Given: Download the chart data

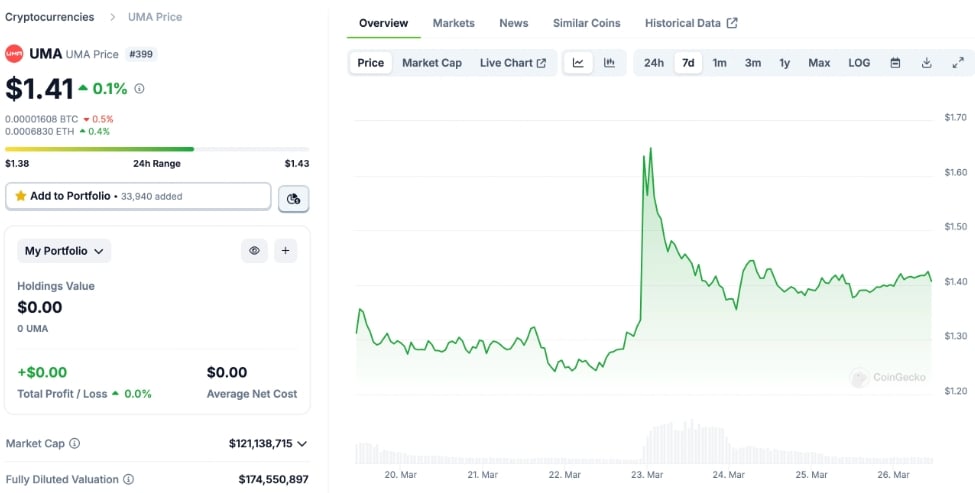Looking at the screenshot, I should pyautogui.click(x=926, y=63).
